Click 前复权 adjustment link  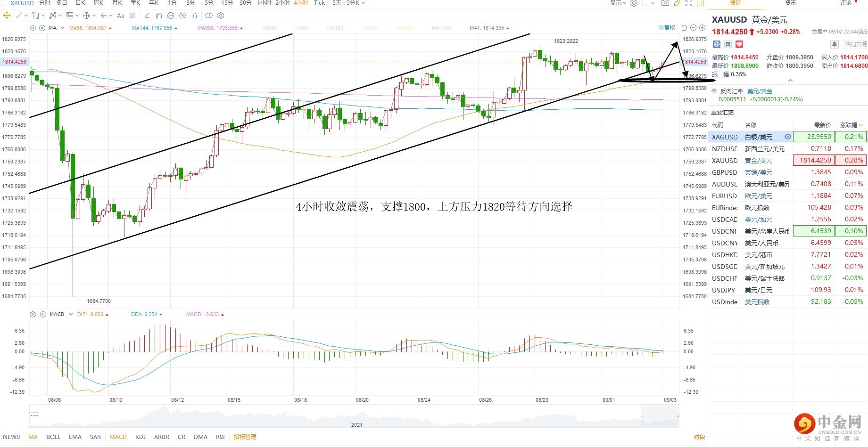(667, 28)
